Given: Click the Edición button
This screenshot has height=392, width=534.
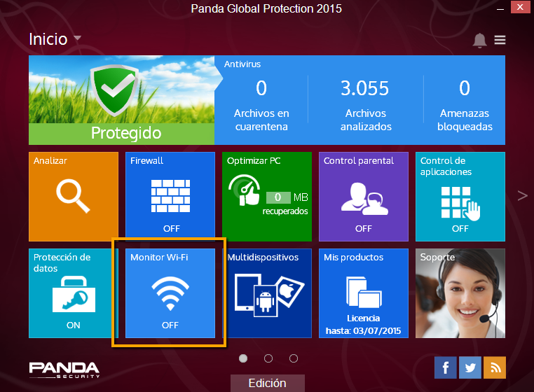Looking at the screenshot, I should click(x=267, y=383).
